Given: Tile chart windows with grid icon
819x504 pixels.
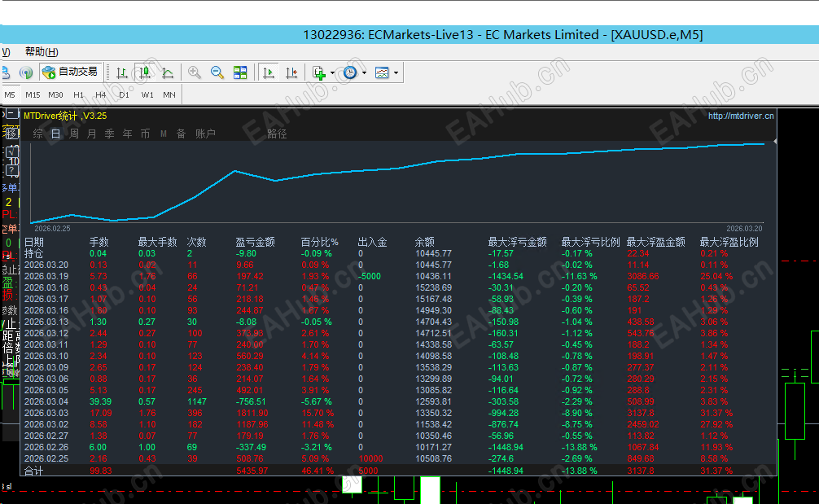Looking at the screenshot, I should click(x=240, y=72).
